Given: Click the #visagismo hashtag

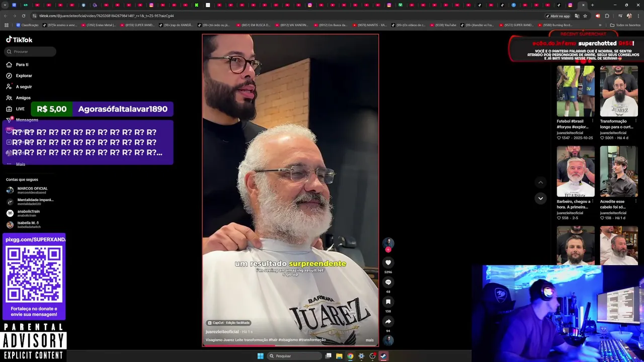Looking at the screenshot, I should 288,340.
